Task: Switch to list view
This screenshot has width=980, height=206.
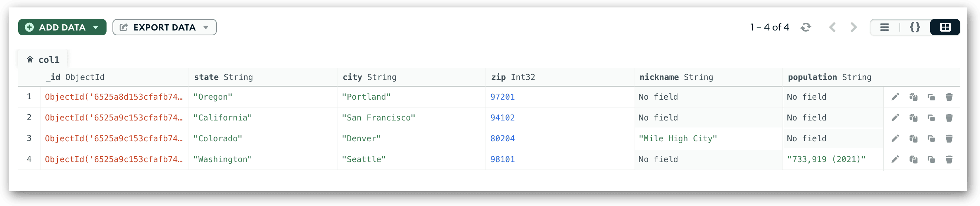Action: [x=885, y=27]
